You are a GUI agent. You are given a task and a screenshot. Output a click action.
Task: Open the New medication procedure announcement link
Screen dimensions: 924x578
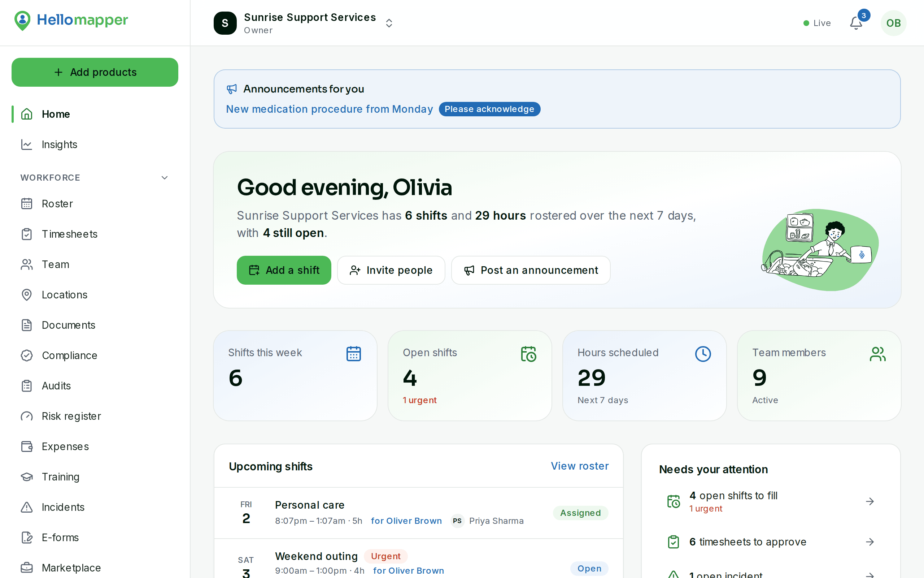point(329,109)
